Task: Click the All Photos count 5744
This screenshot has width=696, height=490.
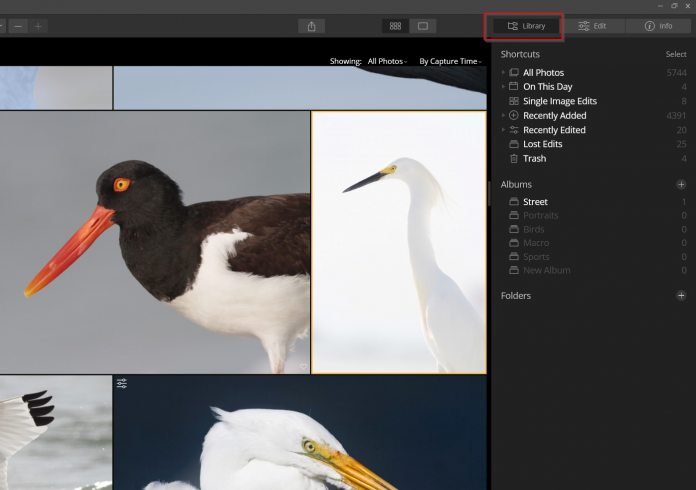Action: (676, 72)
